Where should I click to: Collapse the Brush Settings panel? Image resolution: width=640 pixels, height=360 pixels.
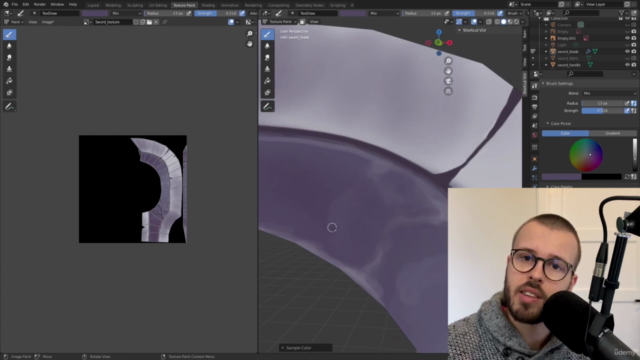pyautogui.click(x=544, y=84)
